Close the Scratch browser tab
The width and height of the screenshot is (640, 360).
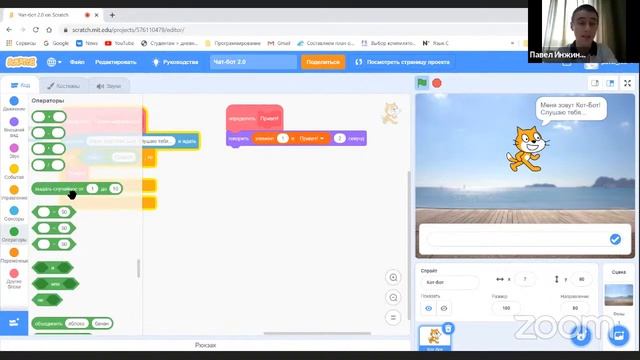[x=97, y=15]
